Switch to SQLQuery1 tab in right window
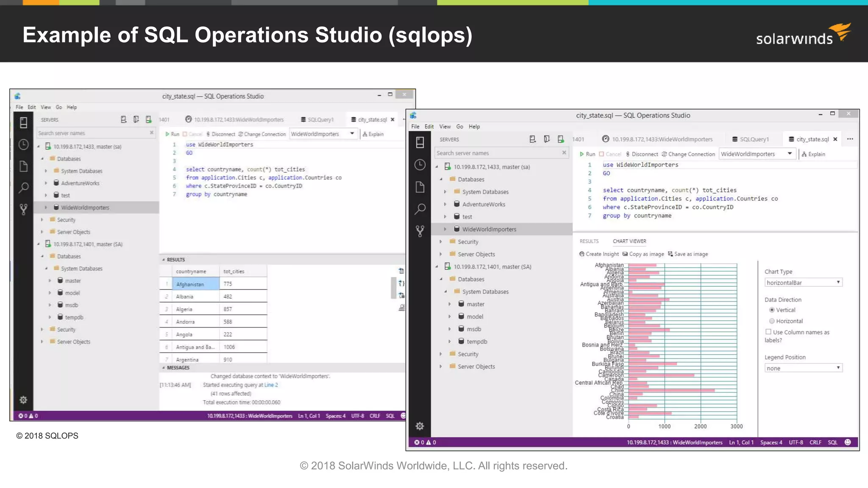The width and height of the screenshot is (868, 488). tap(750, 139)
